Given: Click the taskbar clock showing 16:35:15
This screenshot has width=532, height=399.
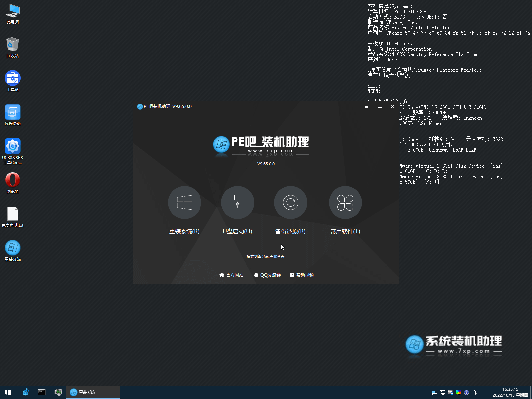Looking at the screenshot, I should pyautogui.click(x=510, y=392).
